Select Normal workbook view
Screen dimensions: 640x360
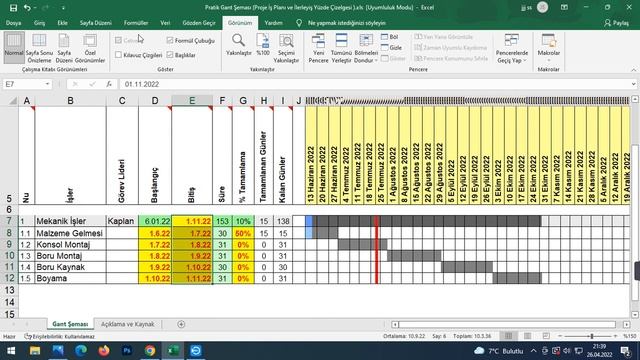(x=14, y=47)
